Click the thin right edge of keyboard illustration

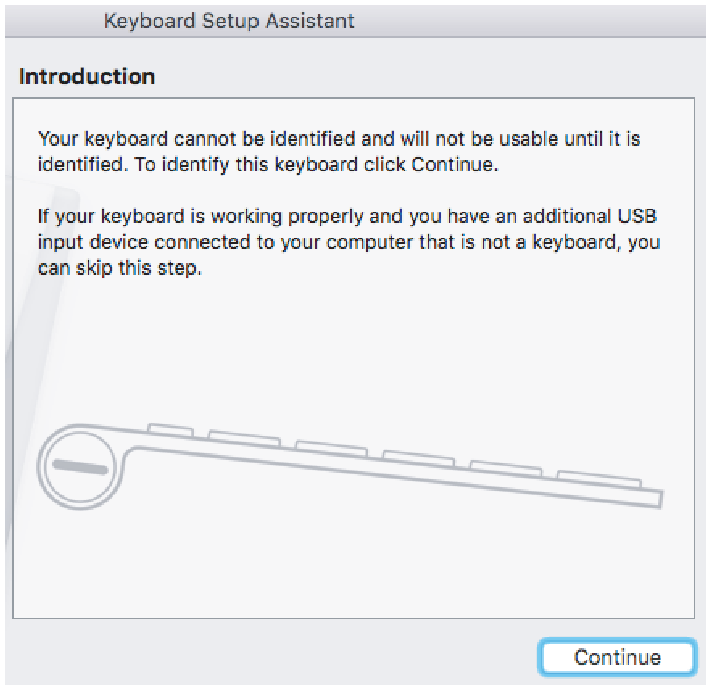pyautogui.click(x=661, y=497)
